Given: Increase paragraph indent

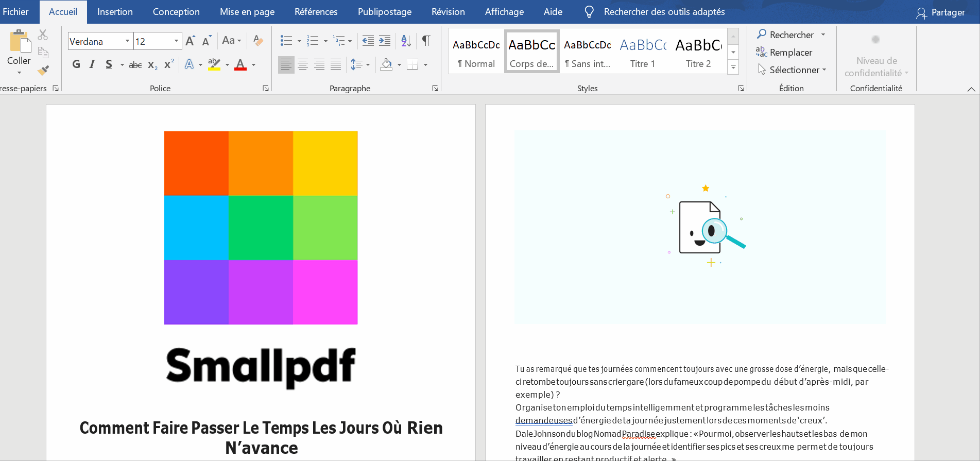Looking at the screenshot, I should (x=385, y=41).
